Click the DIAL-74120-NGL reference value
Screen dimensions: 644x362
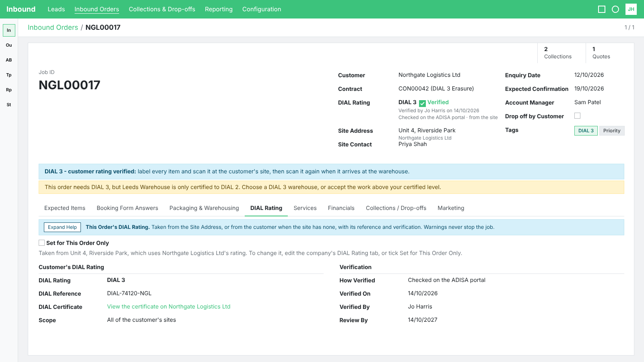[129, 293]
